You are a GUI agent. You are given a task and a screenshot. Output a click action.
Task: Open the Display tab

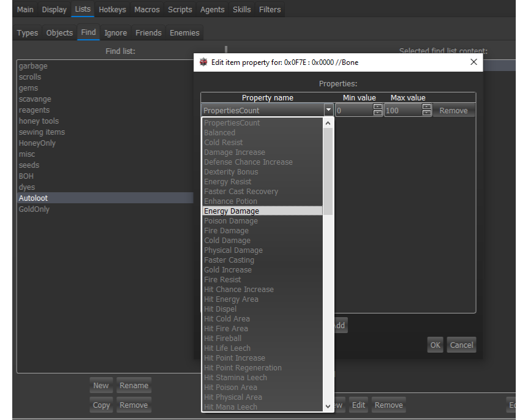[x=55, y=9]
